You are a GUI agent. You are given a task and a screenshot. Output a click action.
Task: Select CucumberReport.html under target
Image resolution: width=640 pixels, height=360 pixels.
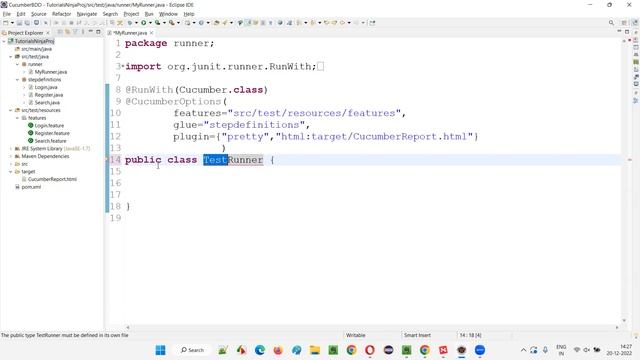[52, 179]
